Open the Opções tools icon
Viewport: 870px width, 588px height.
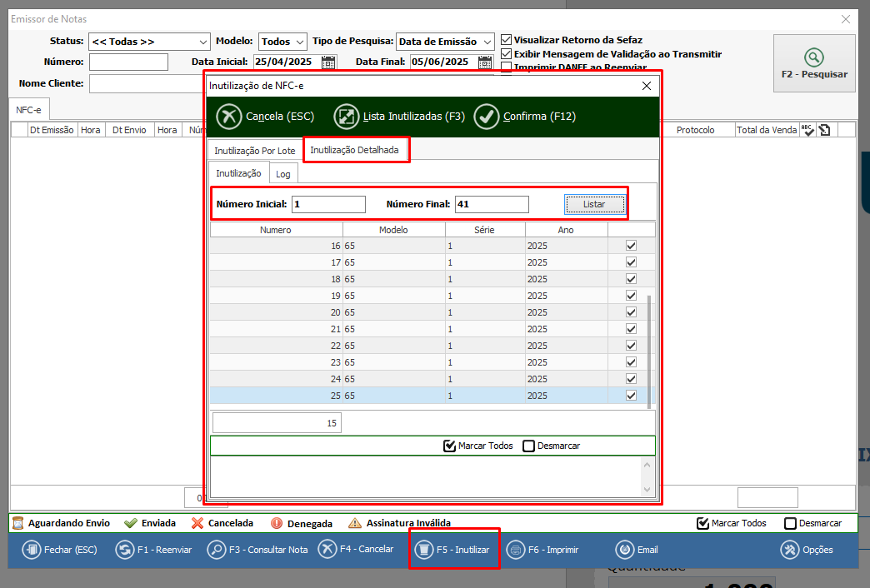(x=789, y=550)
